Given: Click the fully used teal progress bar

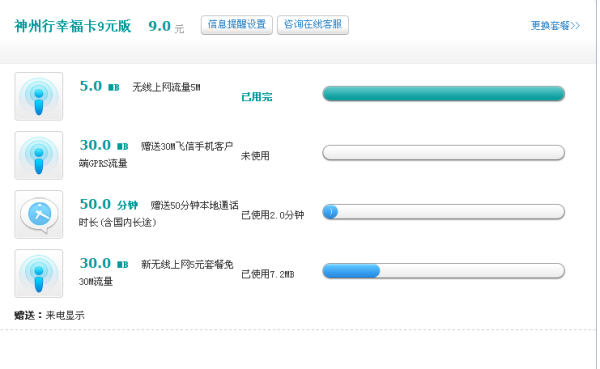Looking at the screenshot, I should pyautogui.click(x=443, y=94).
